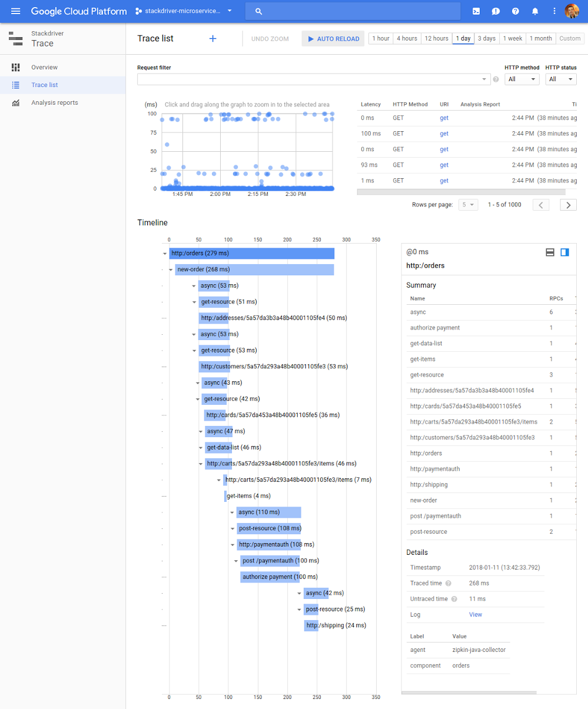The image size is (588, 709).
Task: Select the 3 days time range
Action: pos(486,39)
